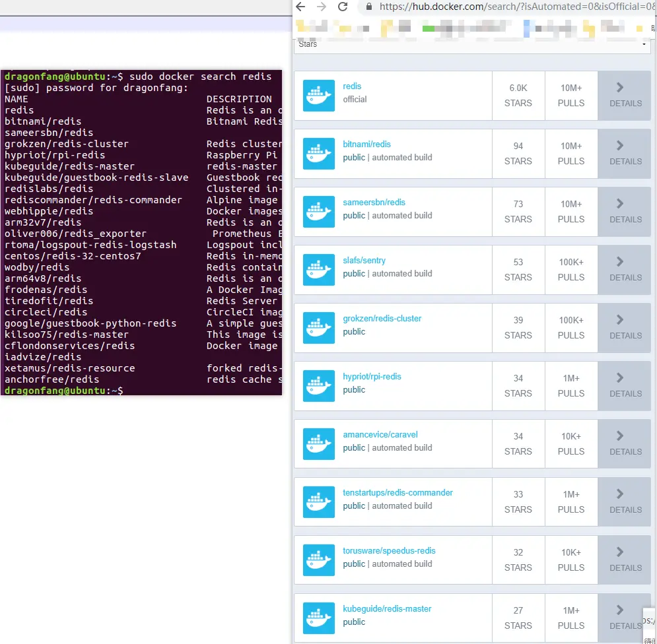The image size is (657, 644).
Task: Open the sameersbn/redis repository link
Action: [x=374, y=203]
